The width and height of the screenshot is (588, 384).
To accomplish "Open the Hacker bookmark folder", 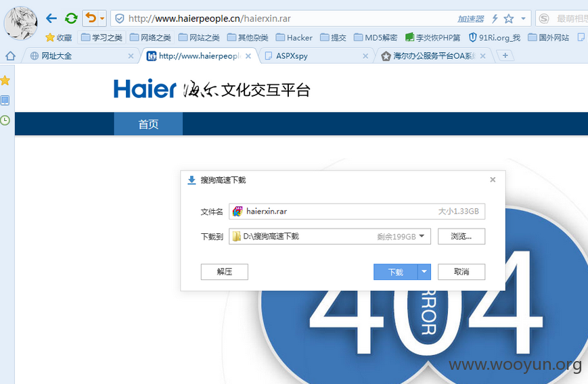I will pyautogui.click(x=294, y=37).
